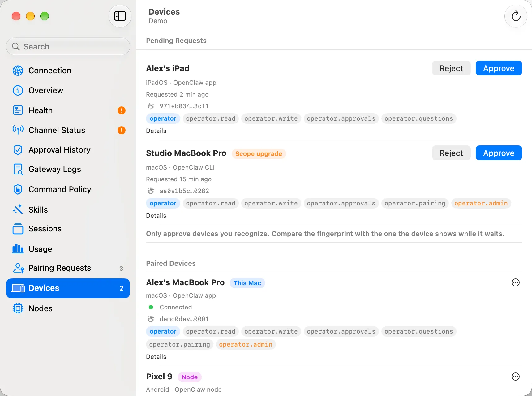The height and width of the screenshot is (396, 532).
Task: Open the Overview section
Action: click(x=68, y=90)
